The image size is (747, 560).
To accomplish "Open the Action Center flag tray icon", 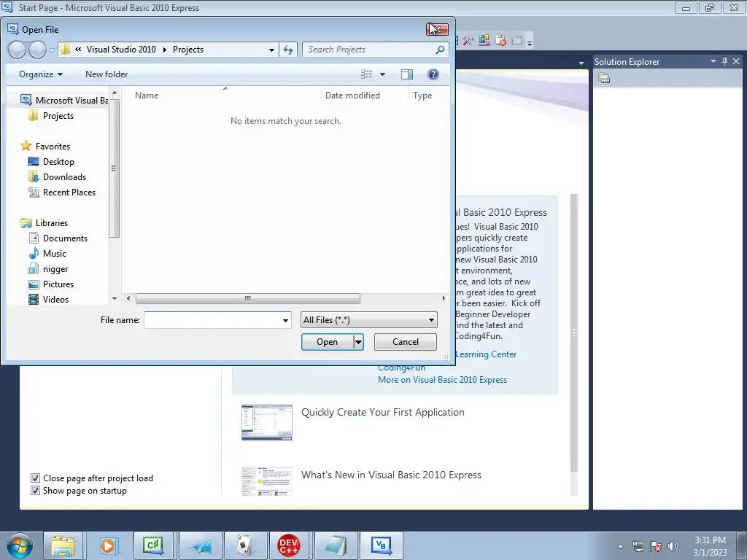I will pyautogui.click(x=656, y=546).
